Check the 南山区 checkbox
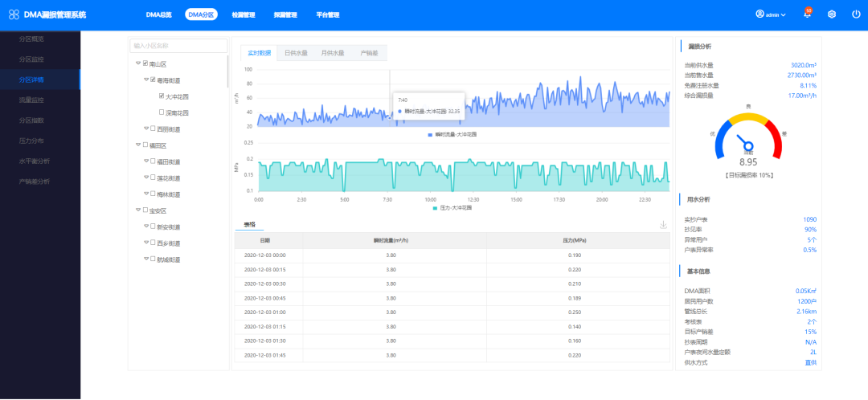Screen dimensions: 868x400 (x=145, y=63)
